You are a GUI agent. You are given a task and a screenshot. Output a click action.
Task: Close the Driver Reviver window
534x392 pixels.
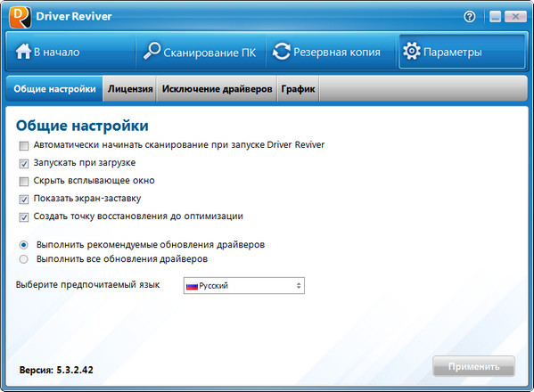(x=515, y=16)
